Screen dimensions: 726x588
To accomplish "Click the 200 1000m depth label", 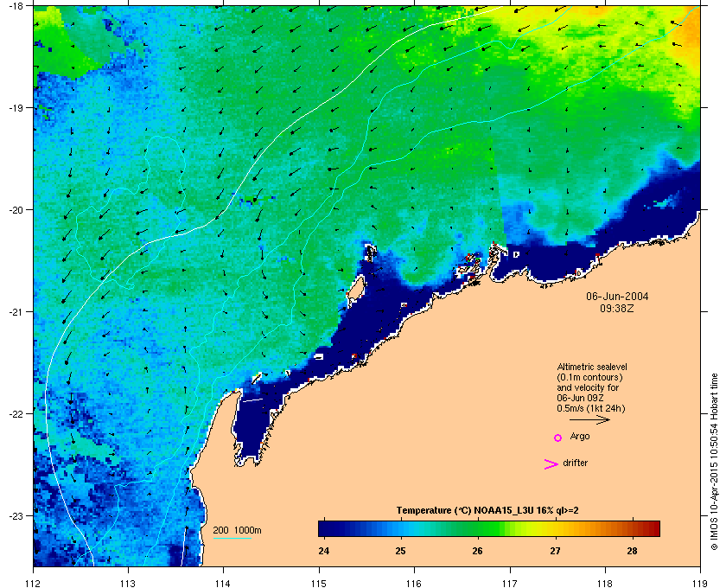I will click(x=237, y=531).
